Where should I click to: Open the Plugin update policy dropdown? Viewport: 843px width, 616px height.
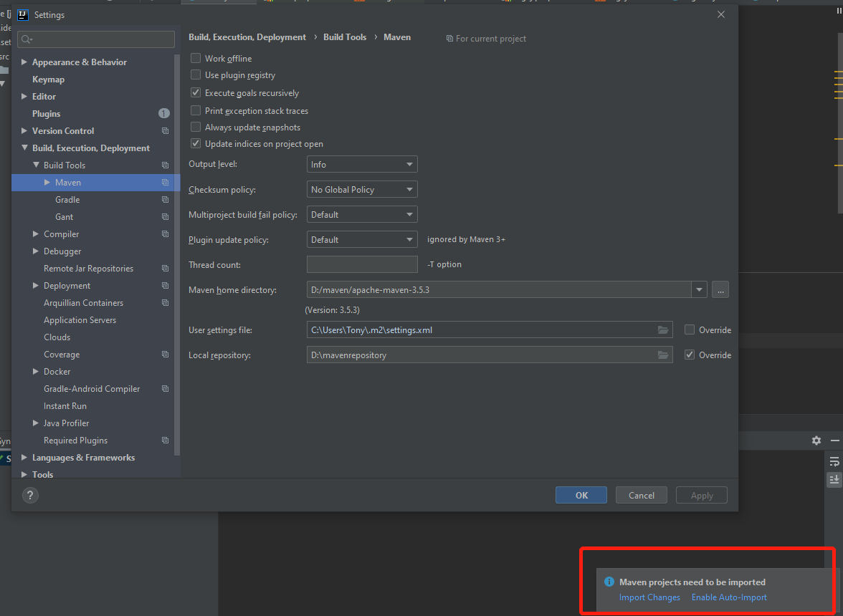[362, 239]
